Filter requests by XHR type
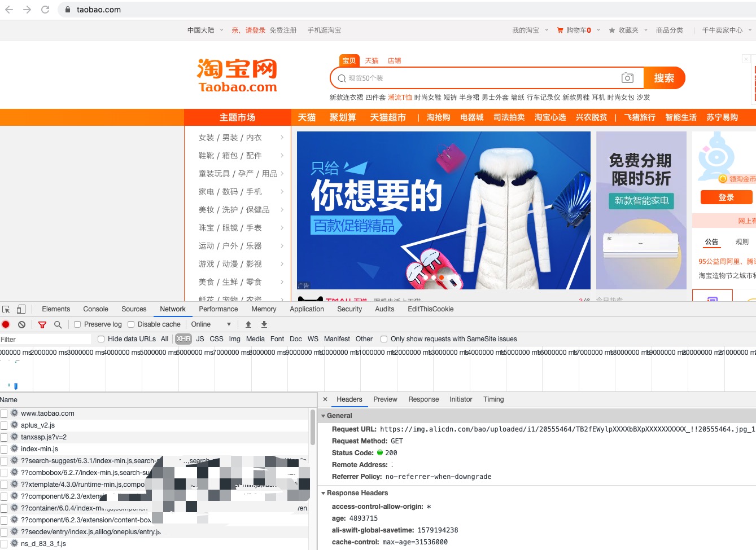Screen dimensions: 756x550 183,339
